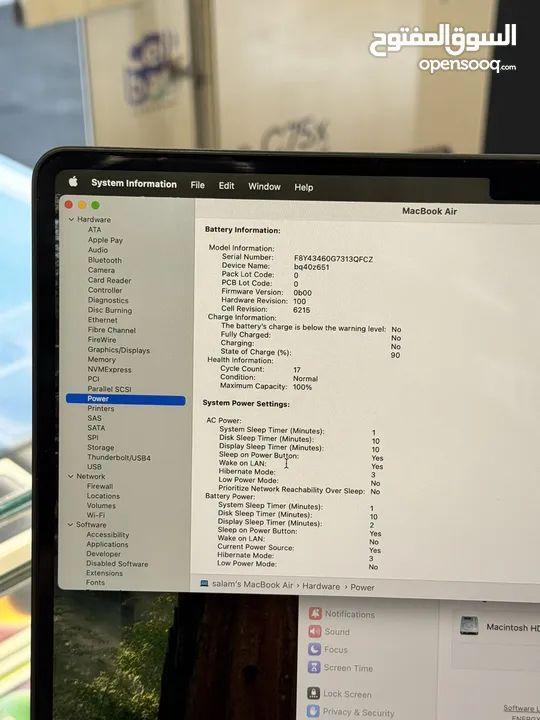540x720 pixels.
Task: Open Notifications in System Settings window
Action: point(342,613)
